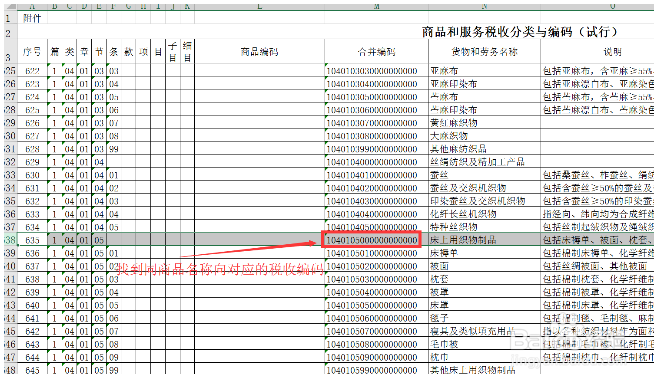Select the 被罩 name cell
665x384 pixels.
point(484,292)
